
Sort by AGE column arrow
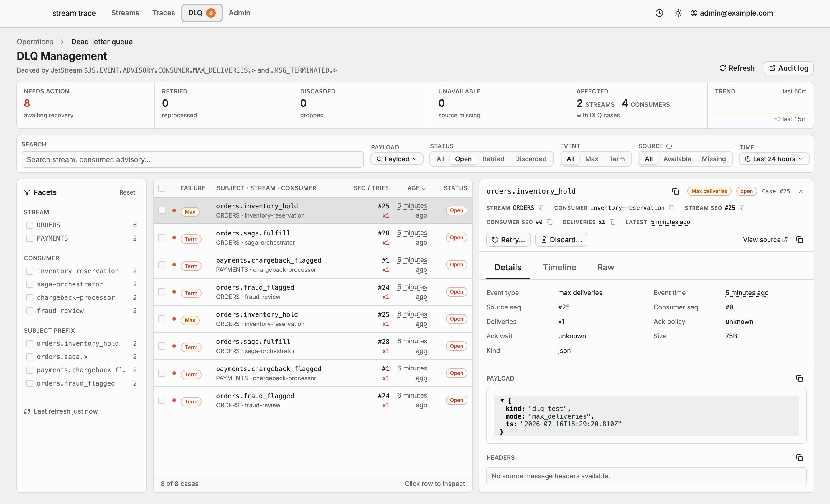coord(424,188)
